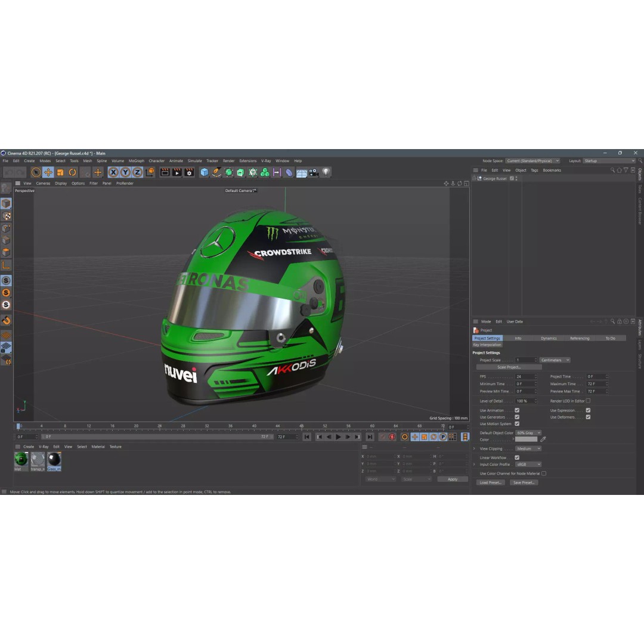Viewport: 644px width, 644px height.
Task: Activate the Move tool
Action: [x=48, y=172]
